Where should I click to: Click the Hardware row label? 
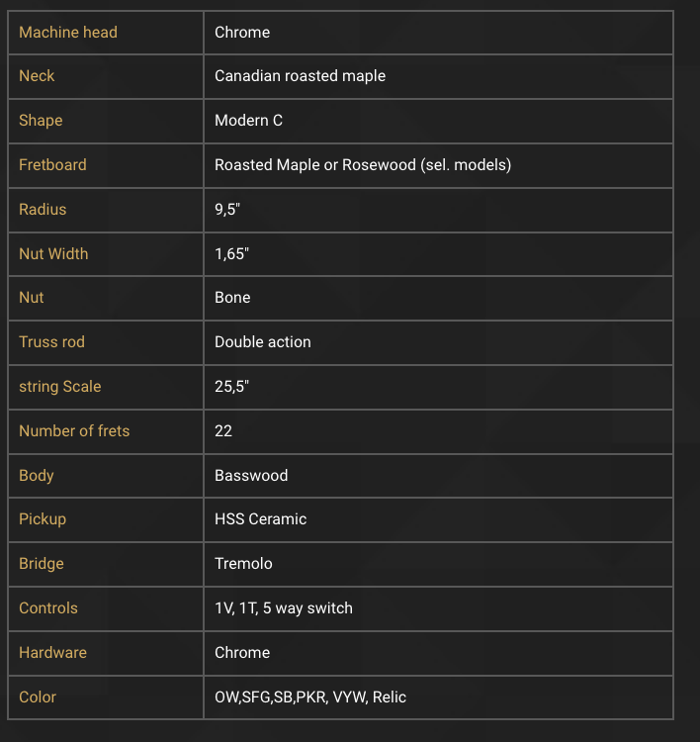tap(52, 652)
